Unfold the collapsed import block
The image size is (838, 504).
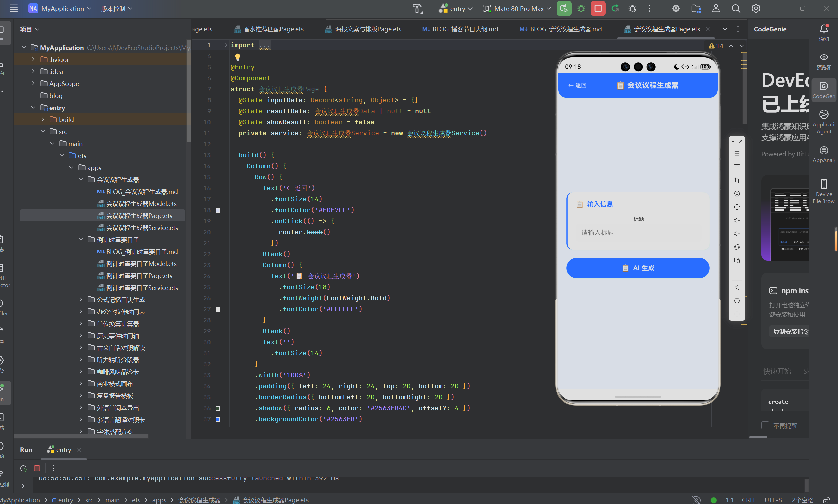click(226, 45)
